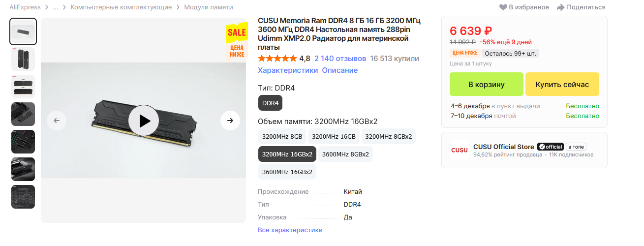
Task: Click the share arrow icon
Action: point(560,7)
